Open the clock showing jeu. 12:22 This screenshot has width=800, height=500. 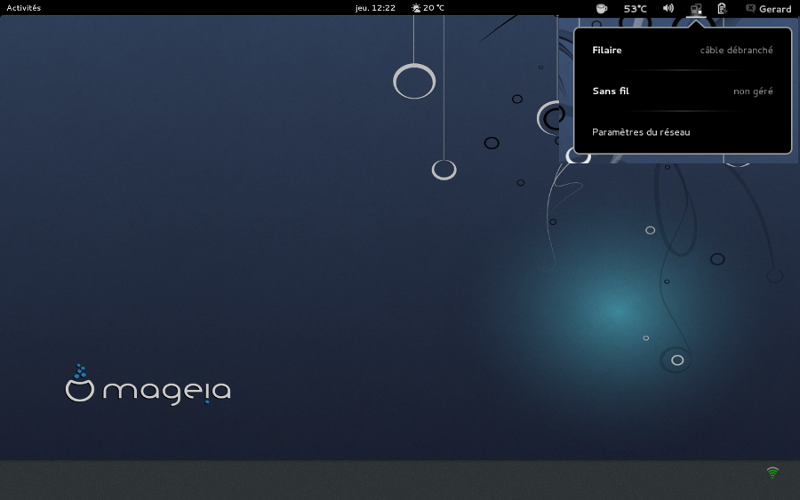(375, 8)
